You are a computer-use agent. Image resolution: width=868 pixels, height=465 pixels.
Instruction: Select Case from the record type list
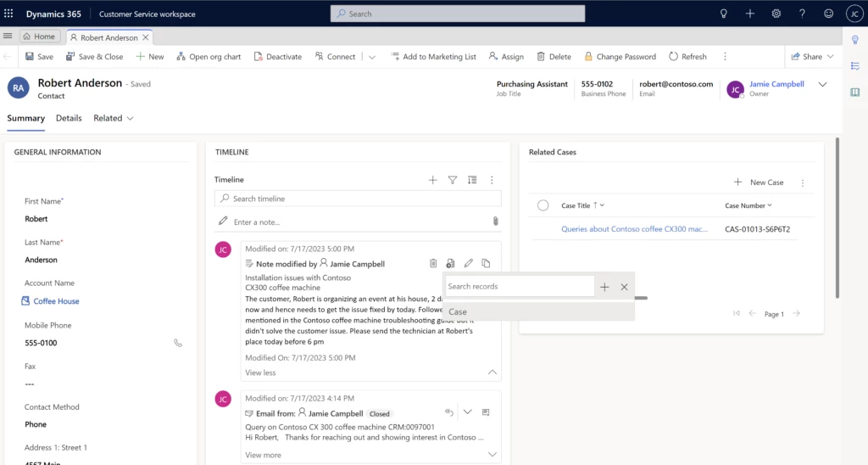point(458,312)
